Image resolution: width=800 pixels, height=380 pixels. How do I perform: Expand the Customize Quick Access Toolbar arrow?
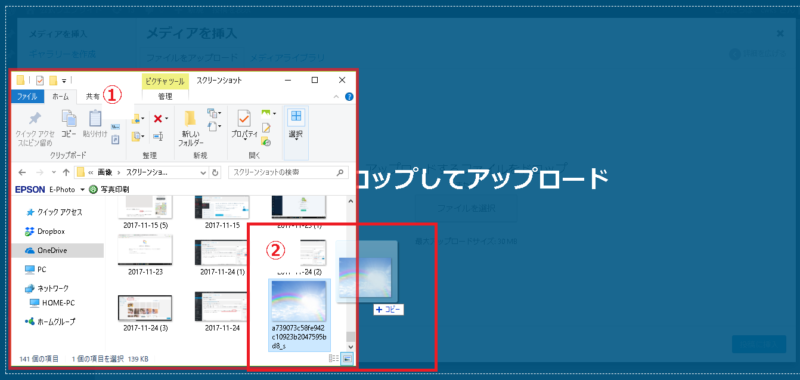click(64, 81)
